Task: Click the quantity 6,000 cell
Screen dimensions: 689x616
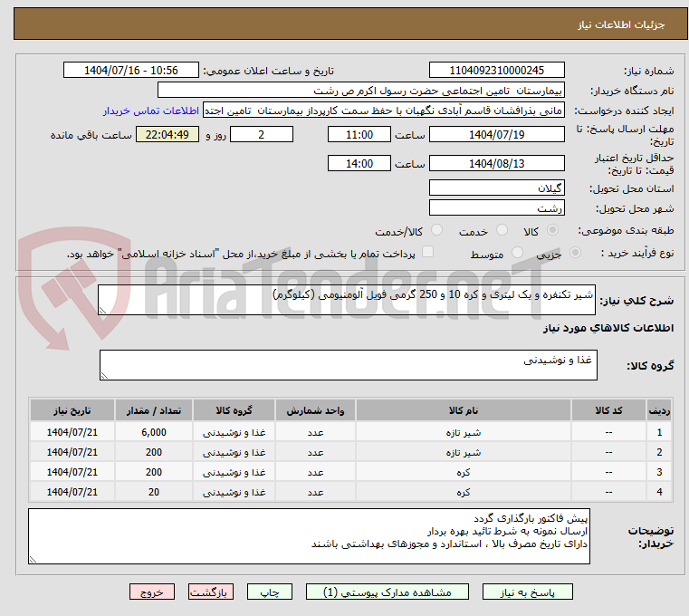Action: [154, 433]
